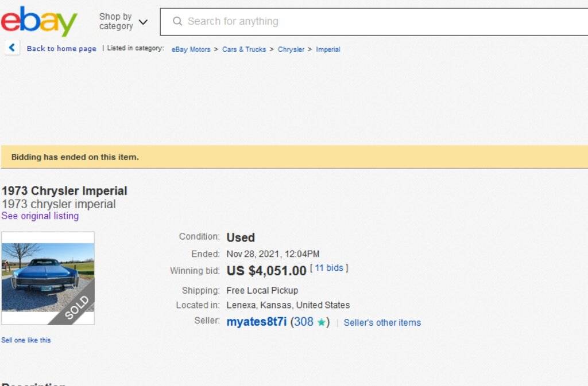Image resolution: width=588 pixels, height=386 pixels.
Task: Click the SOLD ribbon on photo
Action: (75, 307)
